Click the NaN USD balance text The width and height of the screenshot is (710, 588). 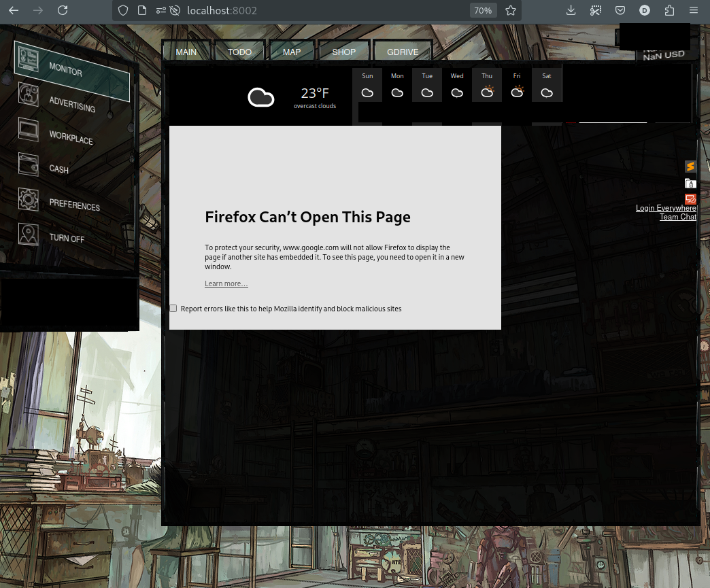(x=663, y=55)
